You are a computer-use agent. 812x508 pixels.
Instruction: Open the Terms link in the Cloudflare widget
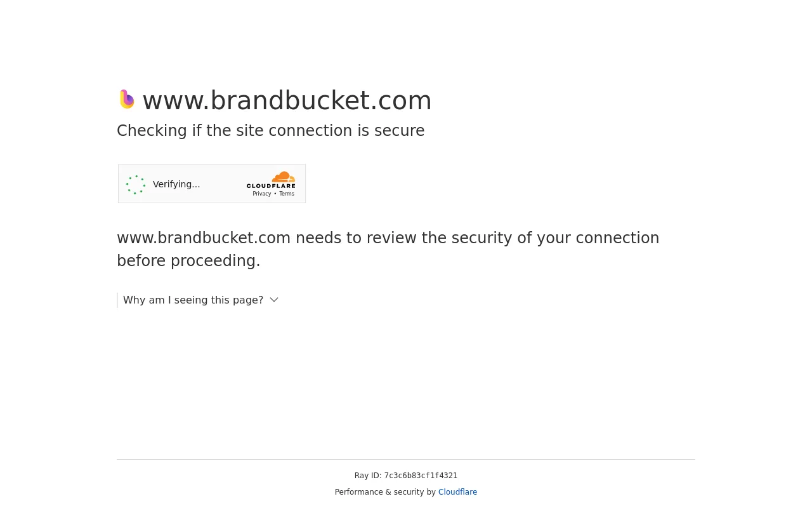(287, 194)
